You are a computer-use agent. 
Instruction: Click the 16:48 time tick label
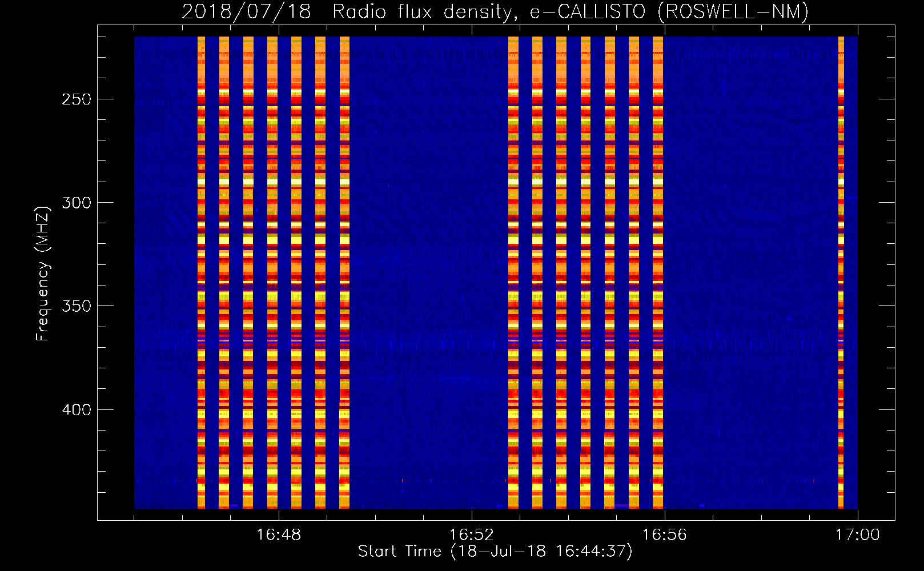point(279,535)
